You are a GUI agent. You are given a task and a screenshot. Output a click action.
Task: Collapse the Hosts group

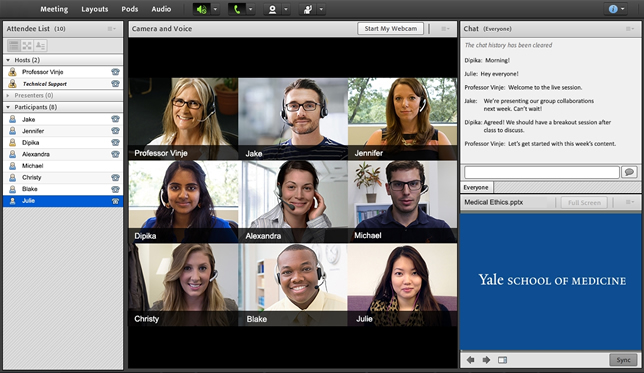tap(8, 60)
